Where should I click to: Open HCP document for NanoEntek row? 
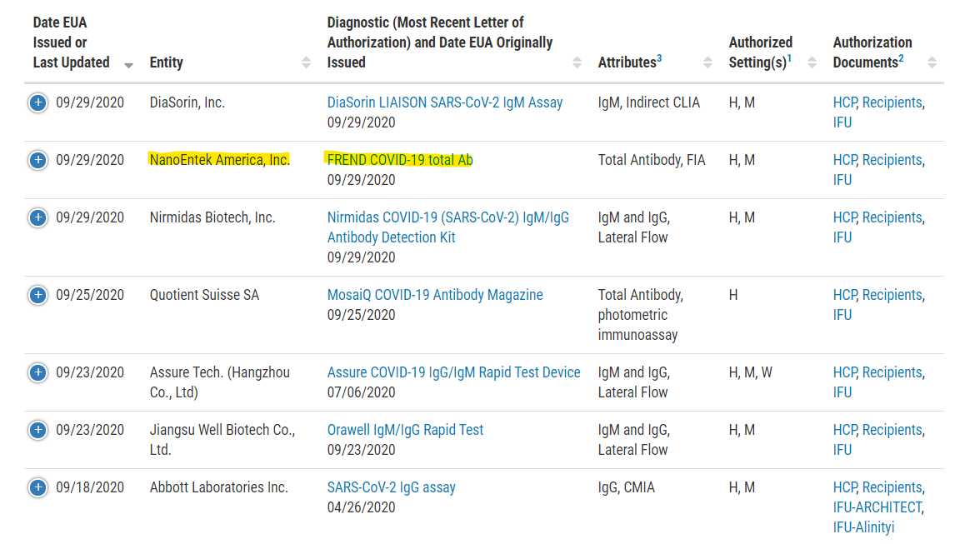845,160
